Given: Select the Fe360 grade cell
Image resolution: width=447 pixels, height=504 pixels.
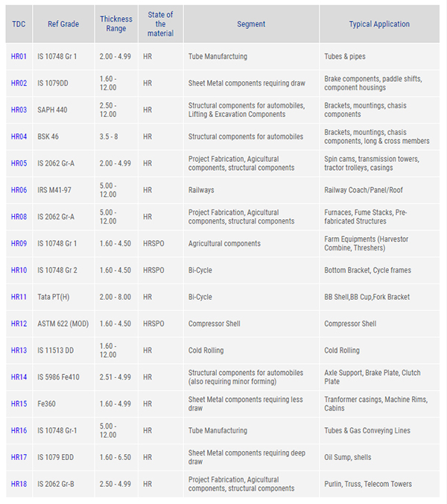Looking at the screenshot, I should click(x=63, y=403).
